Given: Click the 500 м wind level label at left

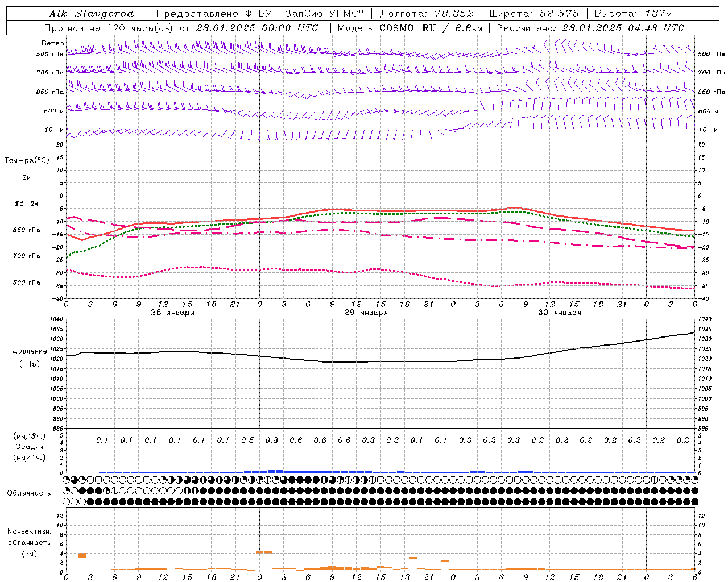Looking at the screenshot, I should coord(54,111).
